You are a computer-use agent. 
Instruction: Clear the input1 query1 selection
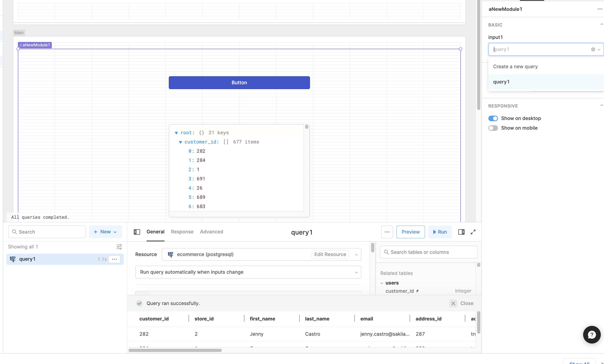(593, 50)
